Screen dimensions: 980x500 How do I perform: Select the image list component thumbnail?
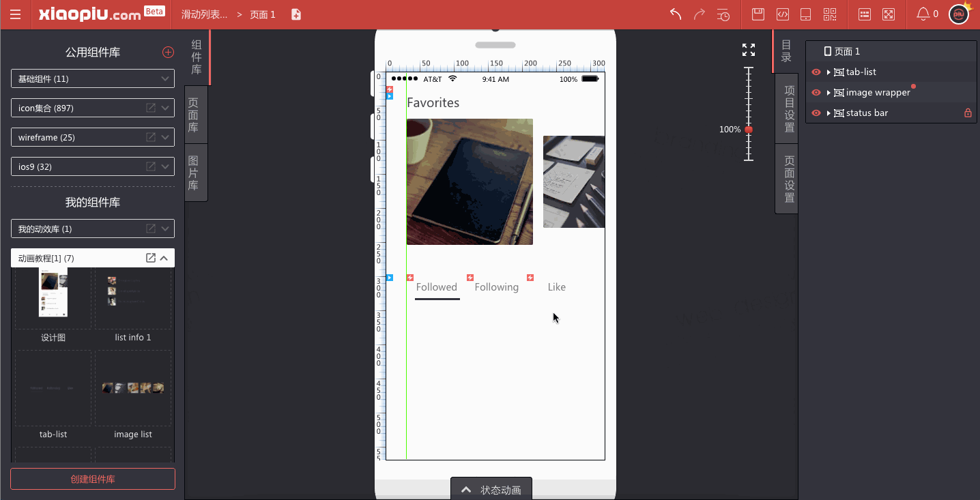[x=133, y=388]
